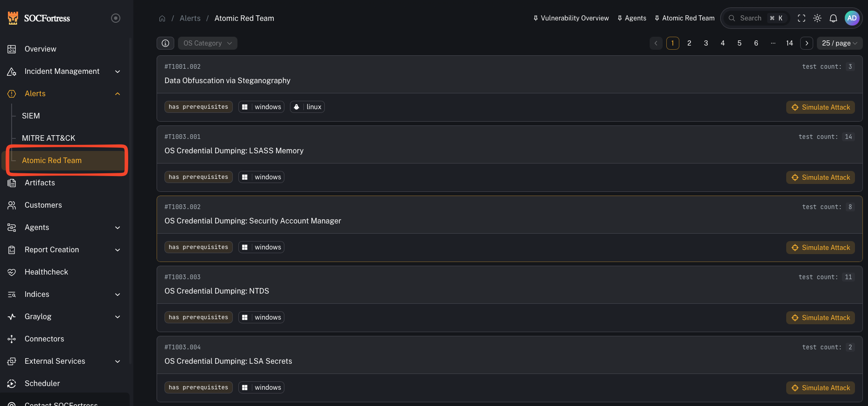The height and width of the screenshot is (406, 868).
Task: Click the Alerts breadcrumb link
Action: pyautogui.click(x=190, y=19)
